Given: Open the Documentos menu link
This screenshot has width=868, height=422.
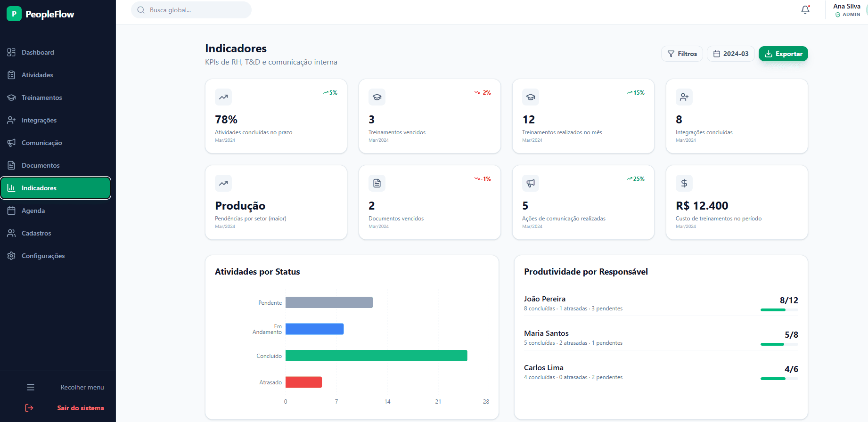Looking at the screenshot, I should [x=56, y=165].
